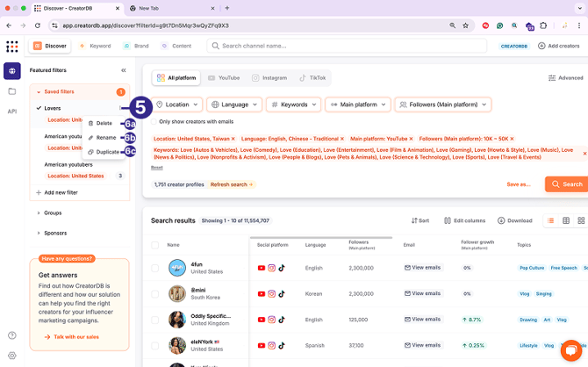This screenshot has height=367, width=588.
Task: Select the South Korea creator row checkbox
Action: [154, 294]
